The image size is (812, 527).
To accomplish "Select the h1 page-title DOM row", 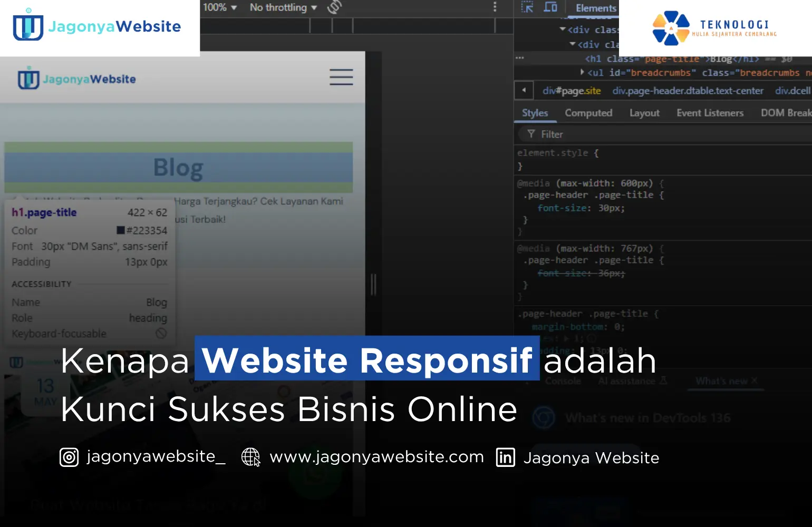I will [688, 58].
